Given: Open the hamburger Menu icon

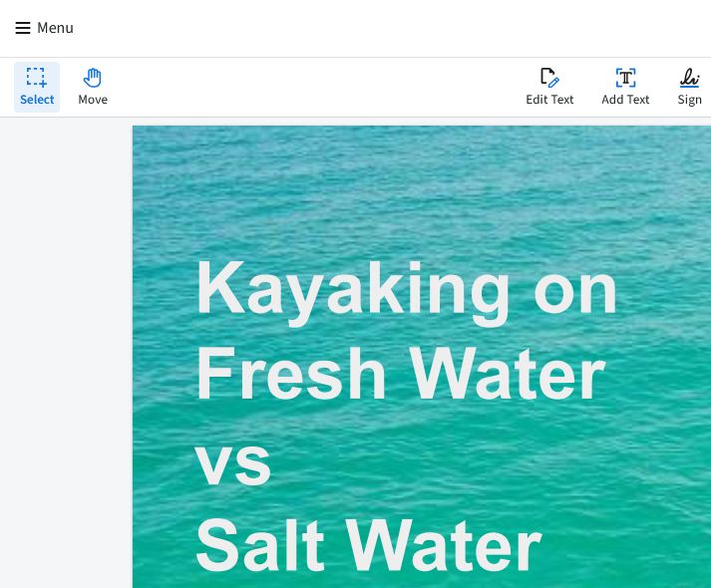Looking at the screenshot, I should click(x=22, y=28).
